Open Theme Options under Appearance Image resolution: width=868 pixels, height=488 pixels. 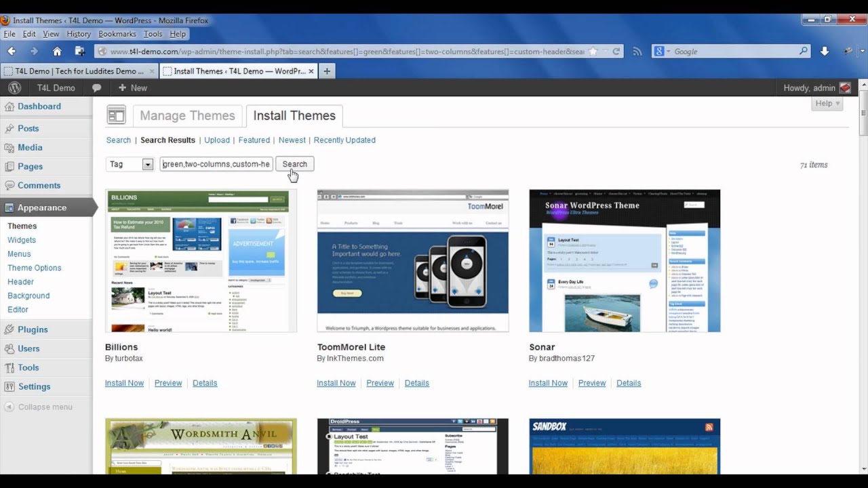coord(35,268)
